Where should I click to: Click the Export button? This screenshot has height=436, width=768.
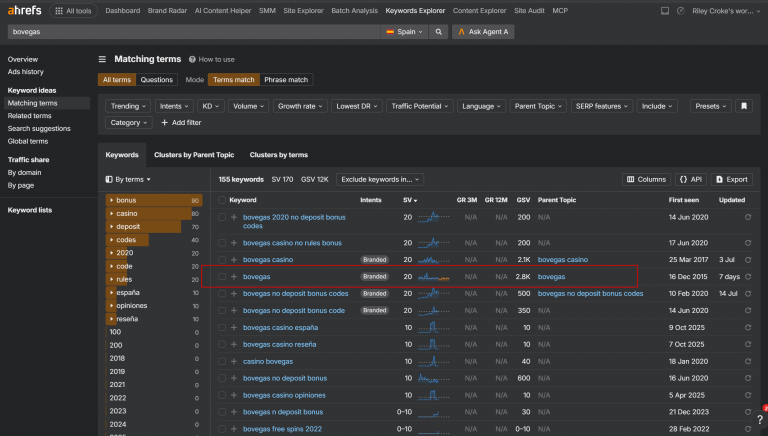[x=732, y=179]
